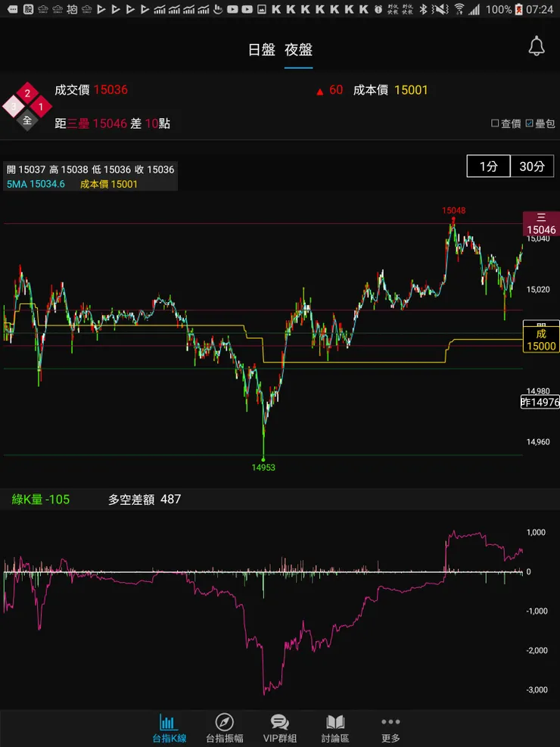Tap the 開 15037 高 15038 OHLC readout

coord(91,170)
